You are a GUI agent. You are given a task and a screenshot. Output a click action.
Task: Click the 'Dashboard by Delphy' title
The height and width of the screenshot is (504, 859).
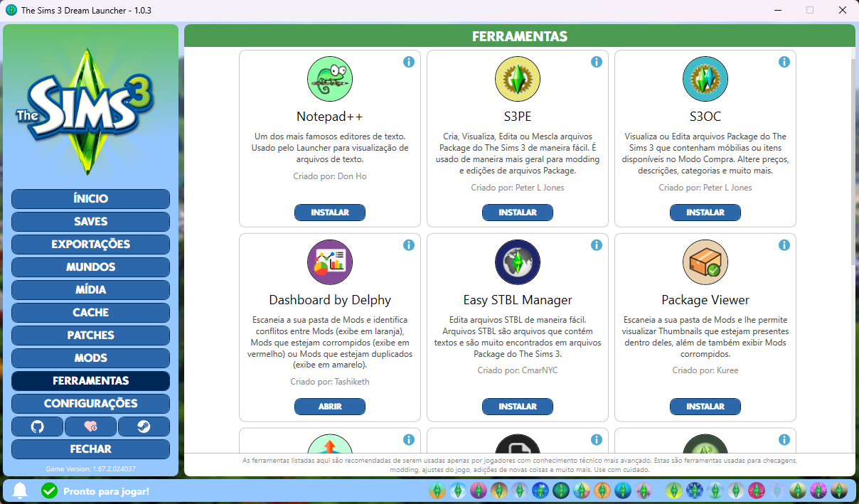click(330, 300)
